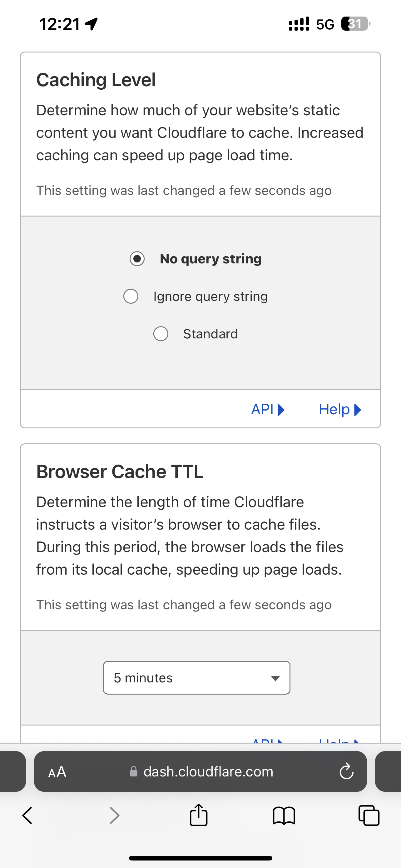Choose Ignore query string caching level
The width and height of the screenshot is (401, 868).
(131, 296)
